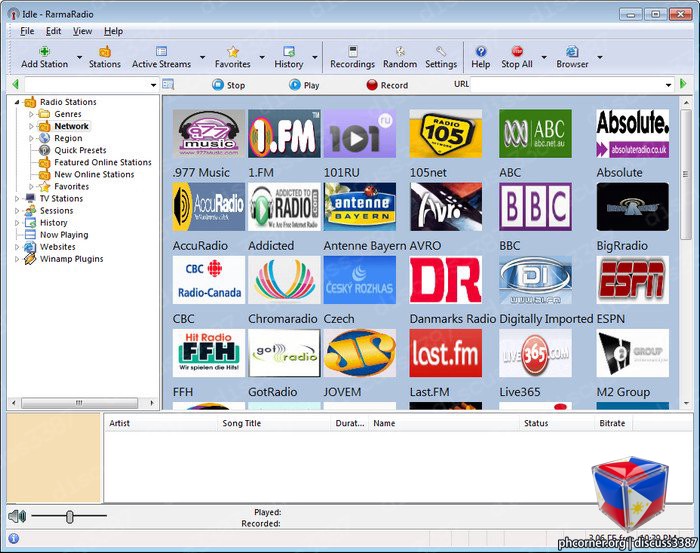The height and width of the screenshot is (553, 700).
Task: Open the URL combo box dropdown
Action: [x=668, y=85]
